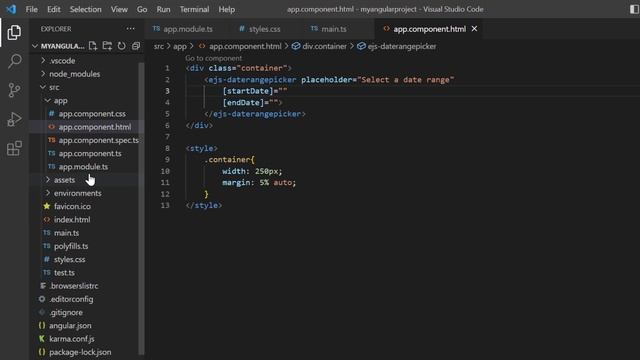Image resolution: width=640 pixels, height=360 pixels.
Task: Select app.component.html in the explorer
Action: pos(95,127)
